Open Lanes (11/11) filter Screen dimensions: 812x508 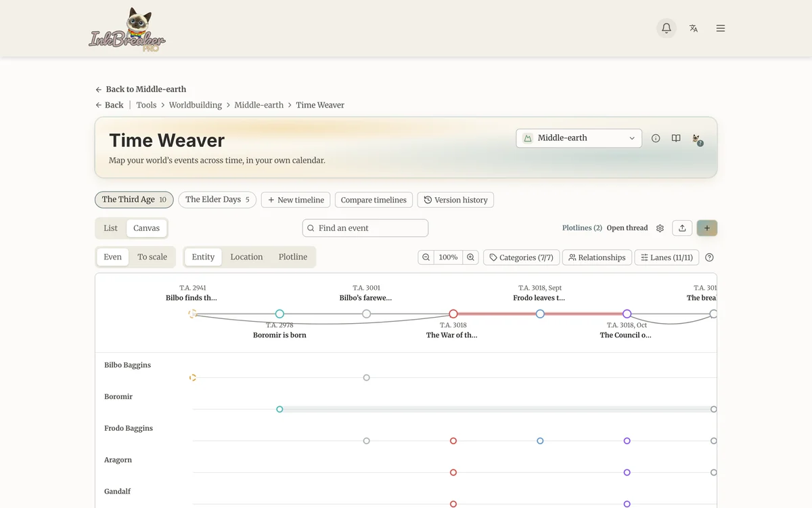667,257
